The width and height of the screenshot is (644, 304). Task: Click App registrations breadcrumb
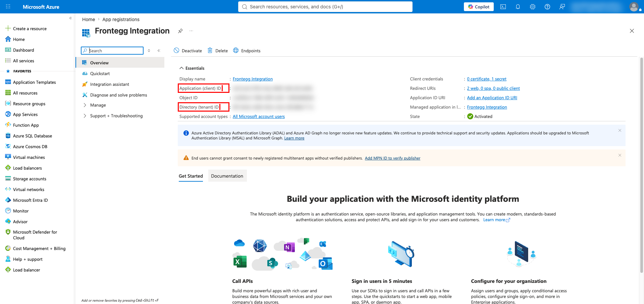click(121, 19)
